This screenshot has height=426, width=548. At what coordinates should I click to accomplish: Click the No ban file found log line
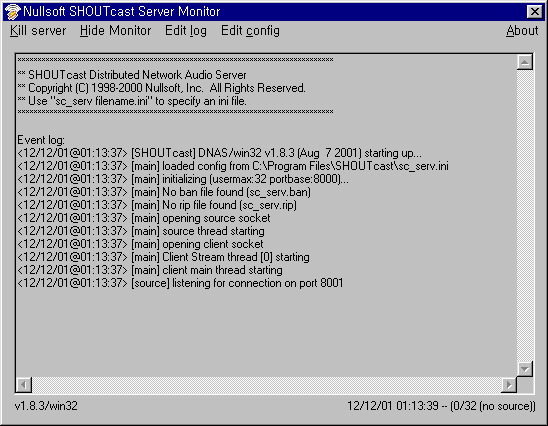(x=164, y=192)
